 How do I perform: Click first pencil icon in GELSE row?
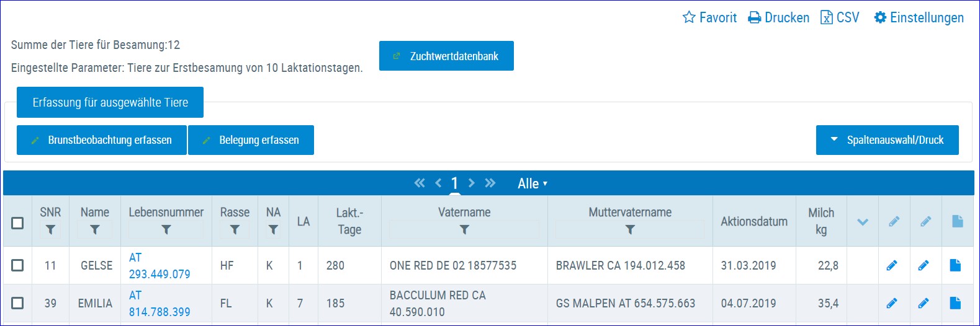tap(892, 265)
